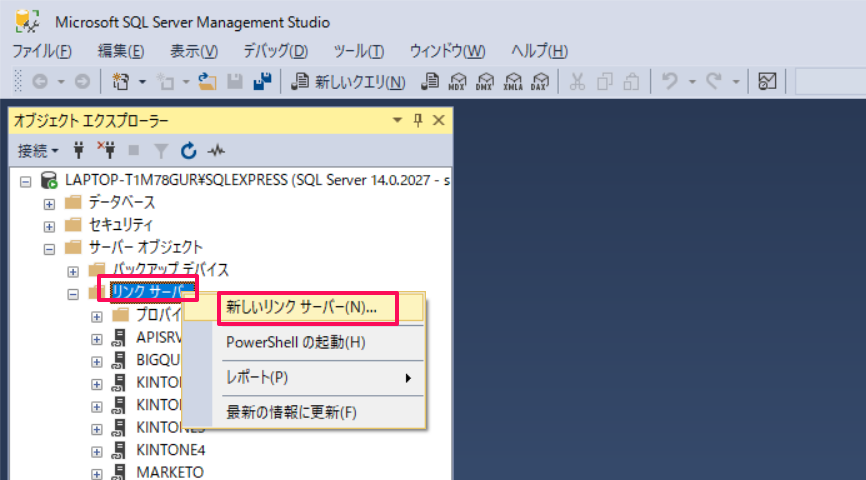The width and height of the screenshot is (866, 480).
Task: Open the Redo history dropdown arrow
Action: click(x=736, y=82)
